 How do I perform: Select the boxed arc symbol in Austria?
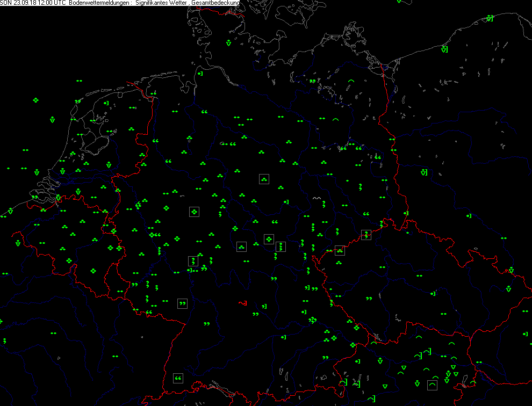click(433, 385)
